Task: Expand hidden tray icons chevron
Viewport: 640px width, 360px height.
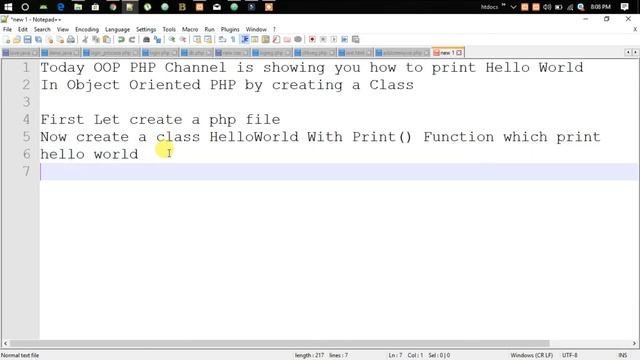Action: [x=513, y=7]
